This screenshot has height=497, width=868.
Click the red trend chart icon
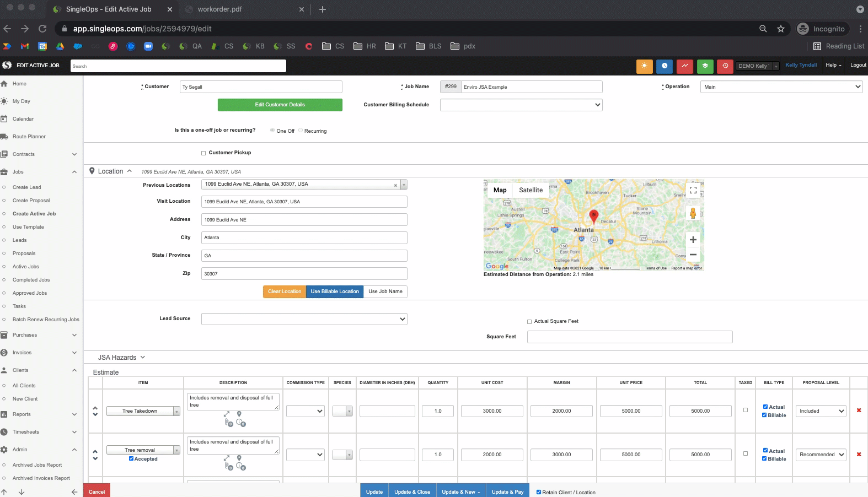click(685, 66)
